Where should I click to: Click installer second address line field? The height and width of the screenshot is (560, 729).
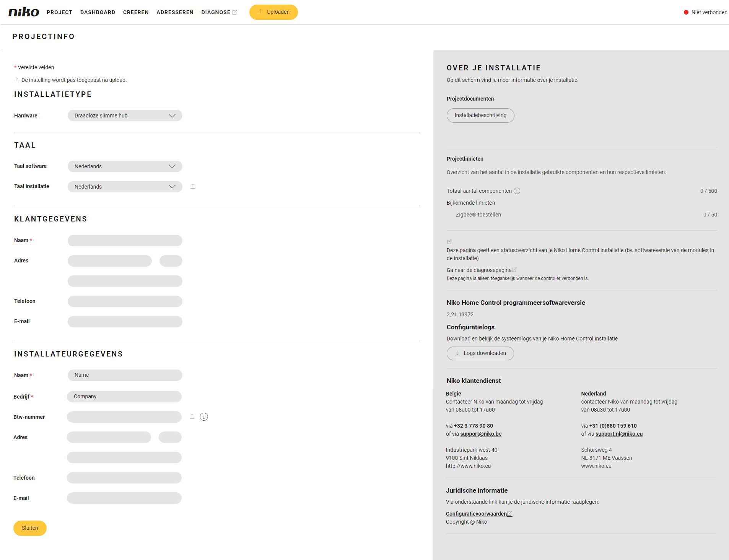124,457
